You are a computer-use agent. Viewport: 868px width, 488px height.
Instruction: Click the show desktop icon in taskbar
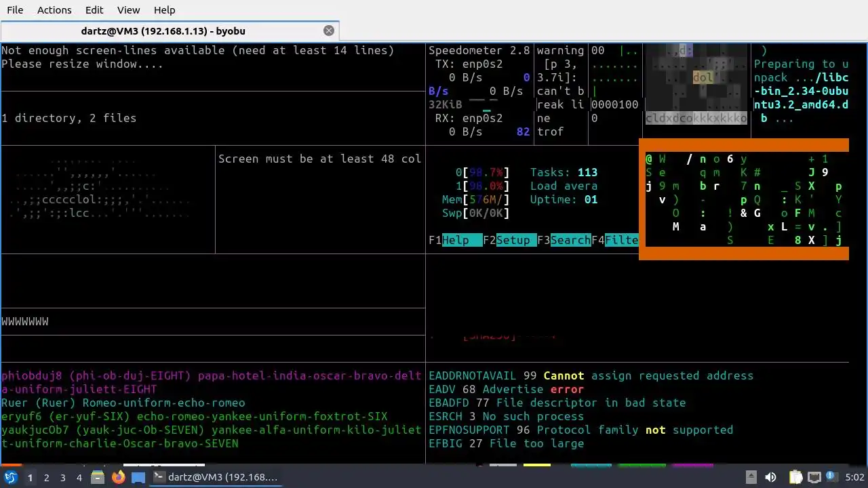[x=138, y=477]
